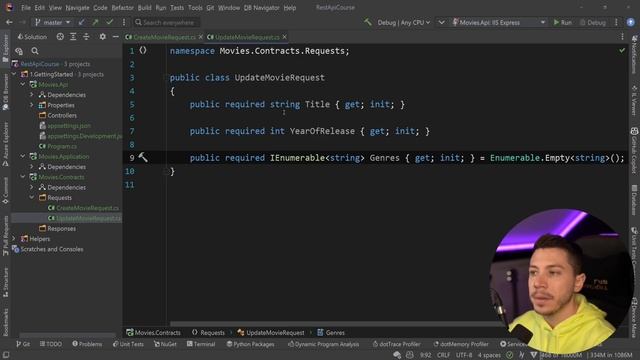The width and height of the screenshot is (640, 360).
Task: Open the Commit side tool window
Action: point(5,190)
